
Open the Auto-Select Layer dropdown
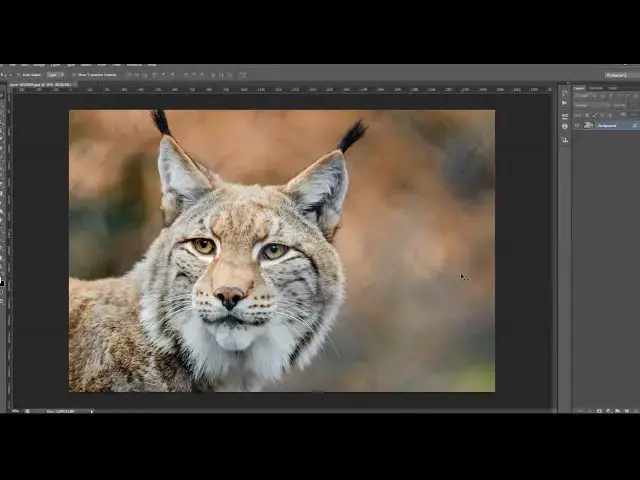56,75
